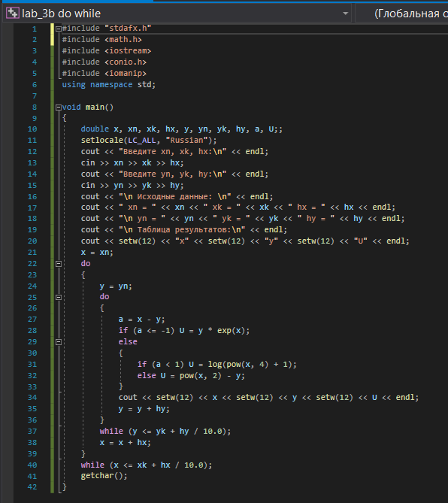Click line number 42 in the gutter
Image resolution: width=448 pixels, height=503 pixels.
[x=32, y=487]
